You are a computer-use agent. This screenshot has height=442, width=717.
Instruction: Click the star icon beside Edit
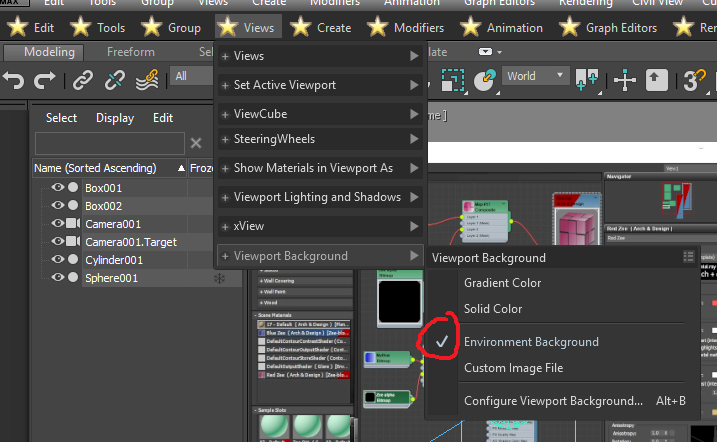[x=18, y=27]
